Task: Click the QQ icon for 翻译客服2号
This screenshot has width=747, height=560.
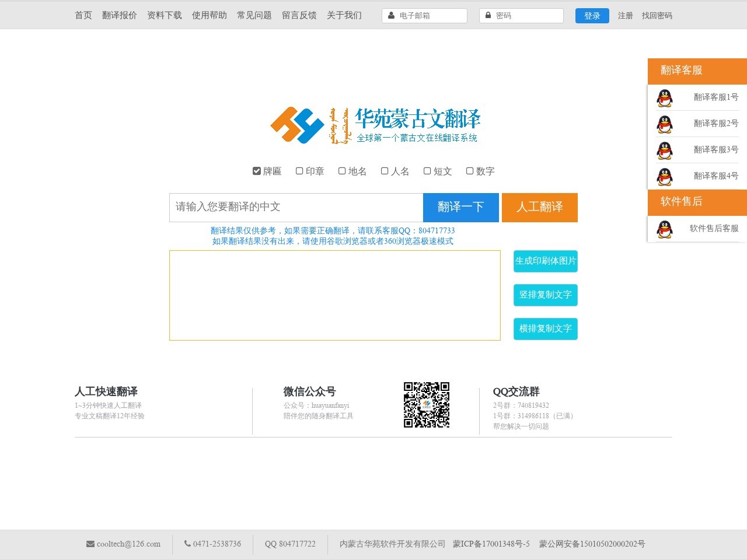Action: (x=665, y=124)
